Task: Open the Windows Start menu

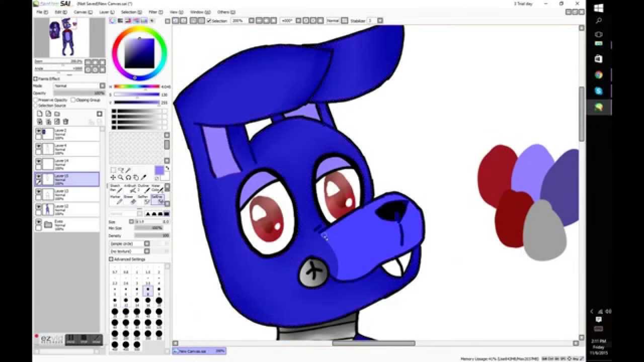Action: coord(599,8)
